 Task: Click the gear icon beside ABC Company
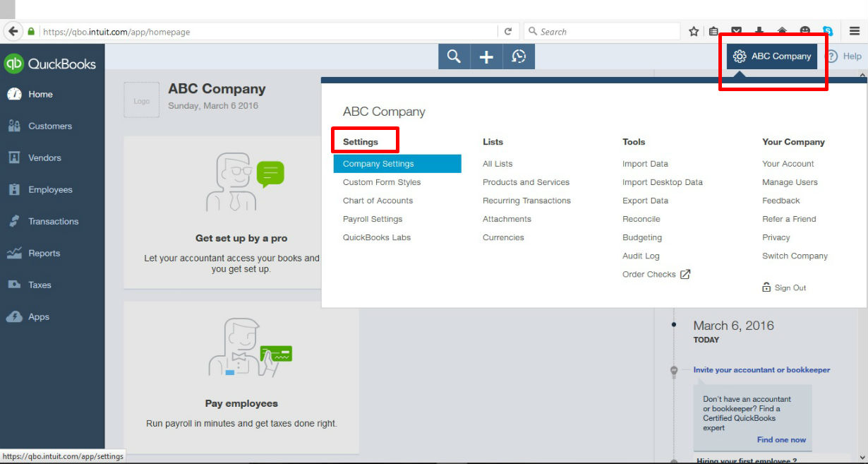pyautogui.click(x=740, y=56)
